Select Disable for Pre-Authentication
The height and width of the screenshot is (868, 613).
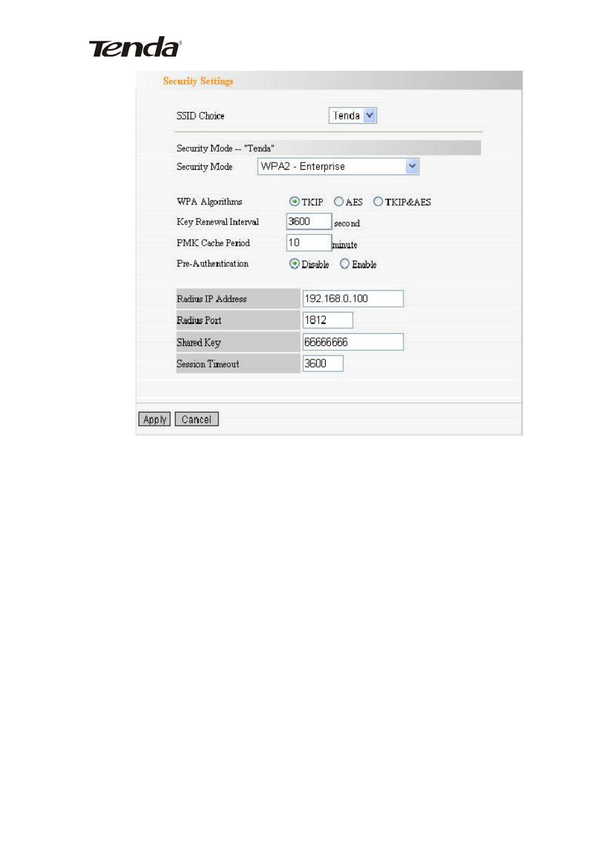coord(294,264)
